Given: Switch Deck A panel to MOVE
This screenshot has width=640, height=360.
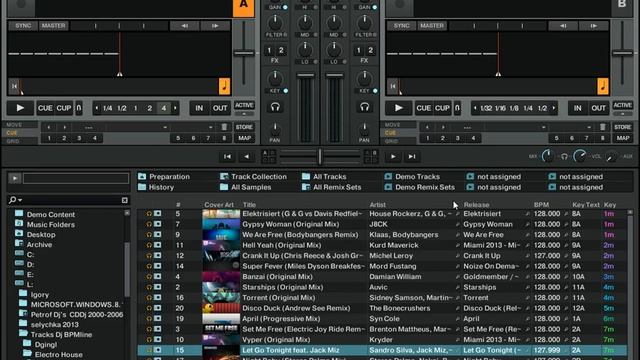Looking at the screenshot, I should point(14,125).
